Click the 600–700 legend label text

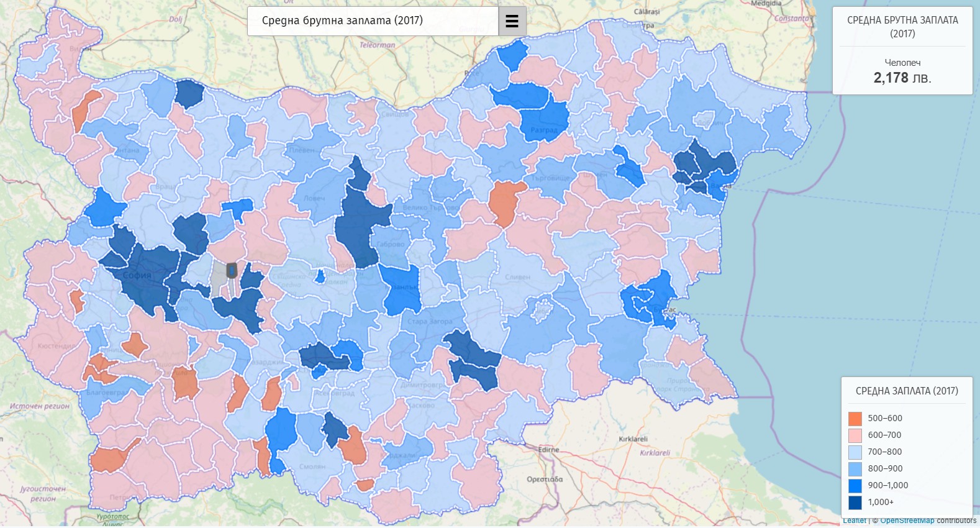[x=885, y=435]
